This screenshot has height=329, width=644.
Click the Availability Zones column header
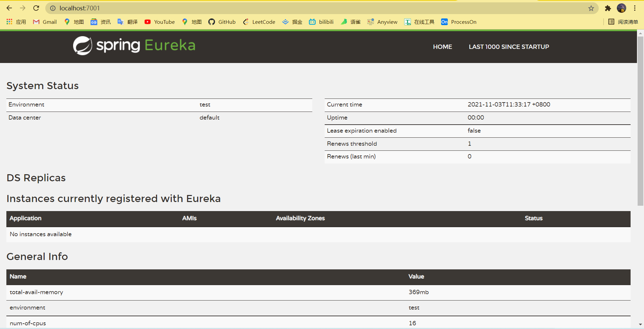coord(301,218)
